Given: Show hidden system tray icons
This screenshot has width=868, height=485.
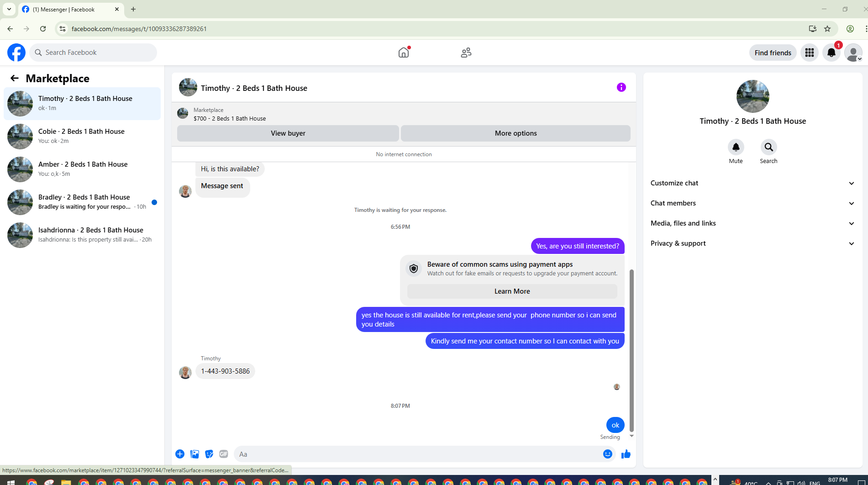Looking at the screenshot, I should pos(768,482).
